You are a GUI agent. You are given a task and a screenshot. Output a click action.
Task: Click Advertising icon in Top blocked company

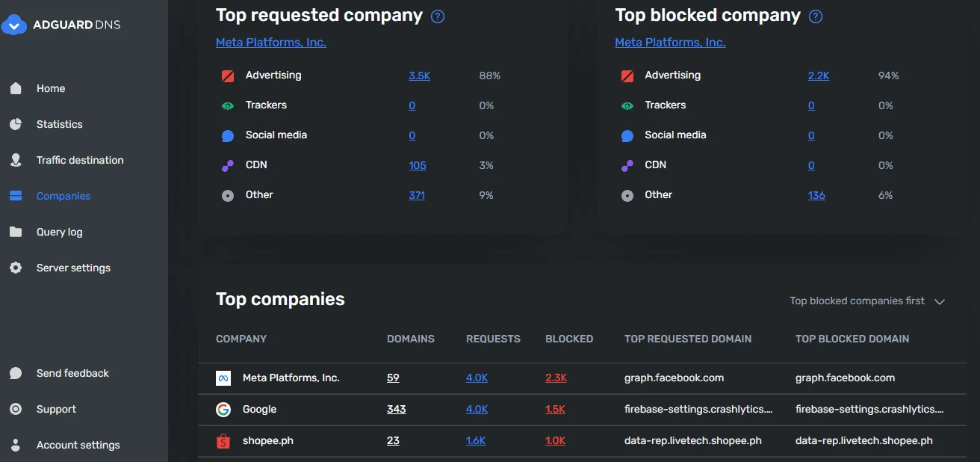pos(627,76)
